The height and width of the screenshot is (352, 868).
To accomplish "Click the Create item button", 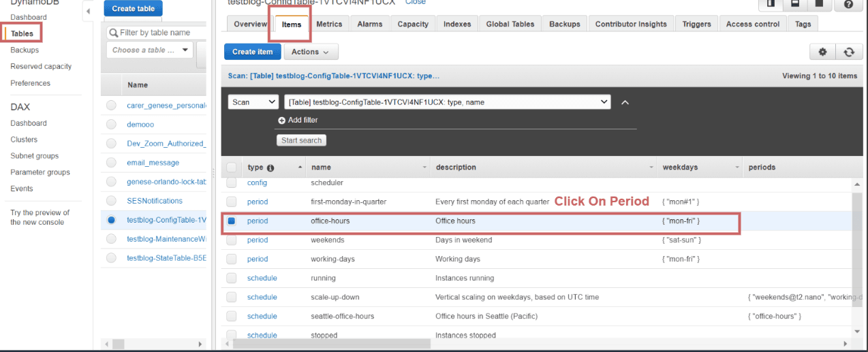I will [252, 52].
